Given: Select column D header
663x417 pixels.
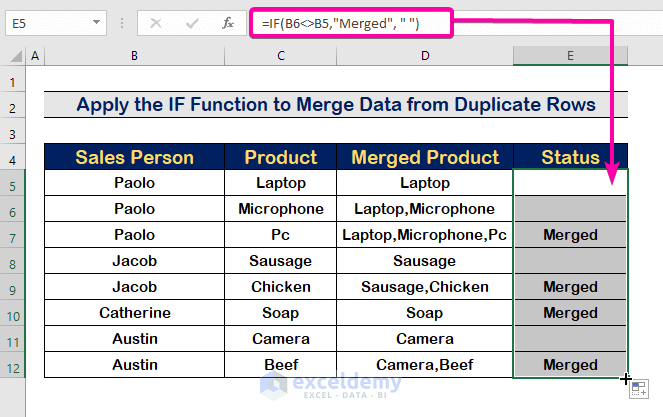Looking at the screenshot, I should click(425, 56).
